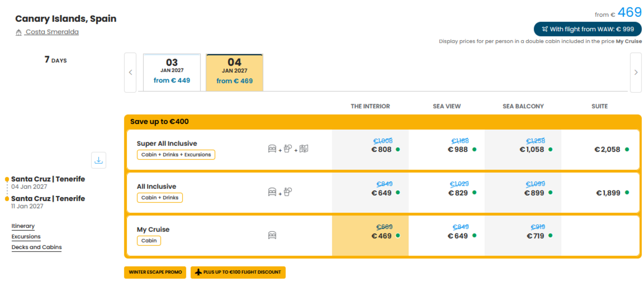Click the struck-through €1,008 Interior price
The width and height of the screenshot is (644, 282).
(x=383, y=141)
